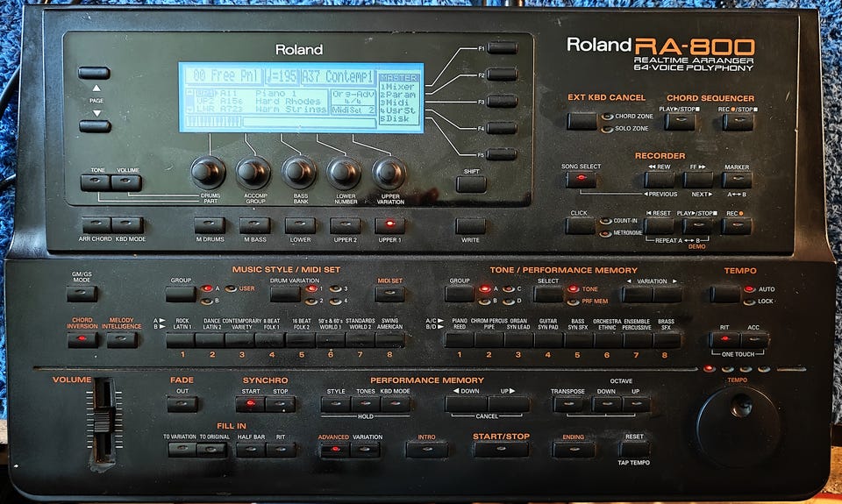Viewport: 842px width, 504px height.
Task: Push the WRITE button
Action: coord(471,226)
